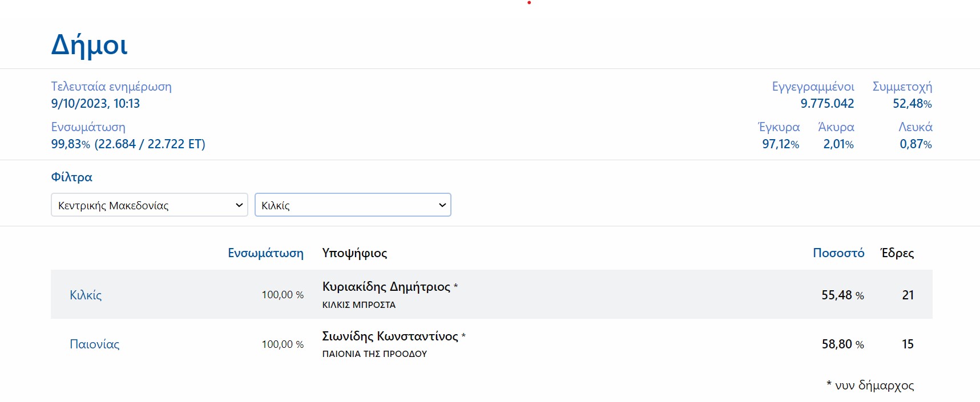The image size is (980, 402).
Task: Click the Εγγεγραμμένοι count 9.775.042
Action: [826, 104]
